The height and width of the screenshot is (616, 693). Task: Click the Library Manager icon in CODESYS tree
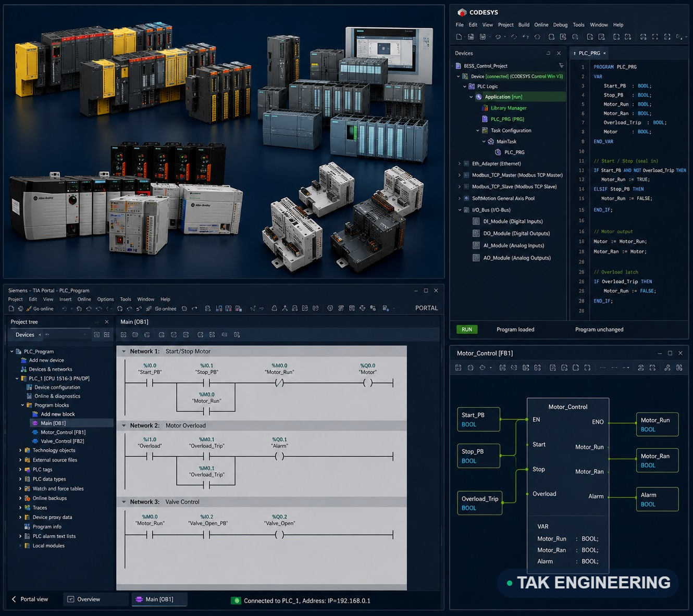pos(485,108)
